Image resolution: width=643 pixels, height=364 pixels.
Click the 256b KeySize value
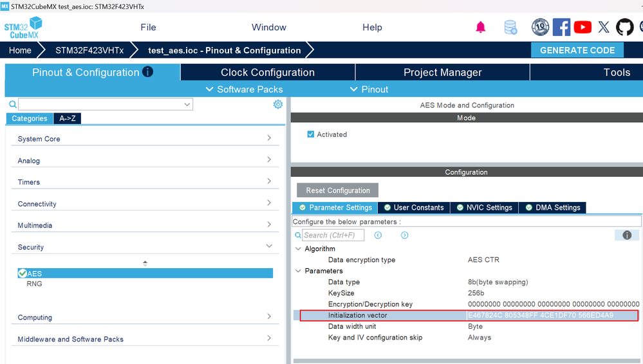tap(476, 293)
